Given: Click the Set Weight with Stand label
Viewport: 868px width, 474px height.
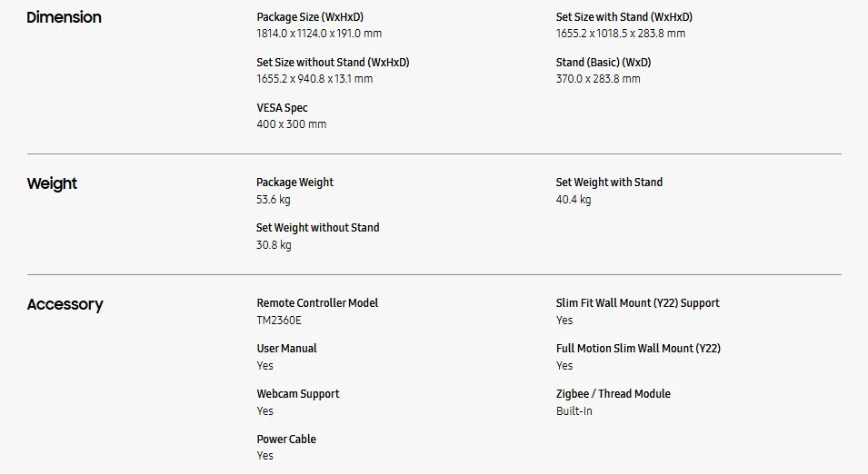Looking at the screenshot, I should 609,183.
